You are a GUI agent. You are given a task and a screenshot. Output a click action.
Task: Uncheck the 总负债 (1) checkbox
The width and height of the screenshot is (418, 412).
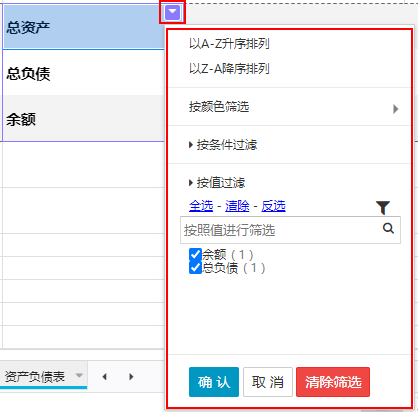(195, 267)
